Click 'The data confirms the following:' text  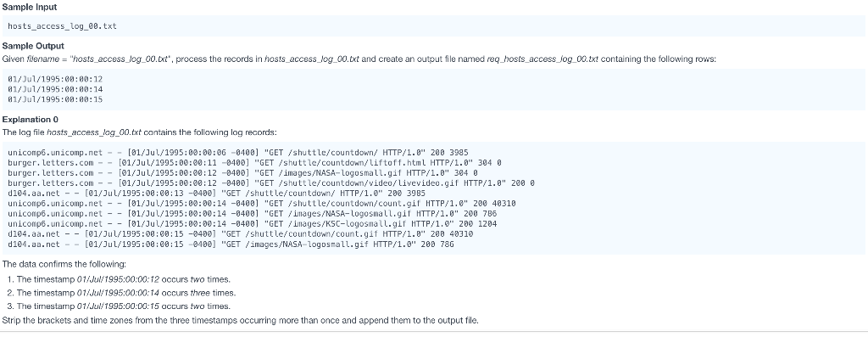64,264
